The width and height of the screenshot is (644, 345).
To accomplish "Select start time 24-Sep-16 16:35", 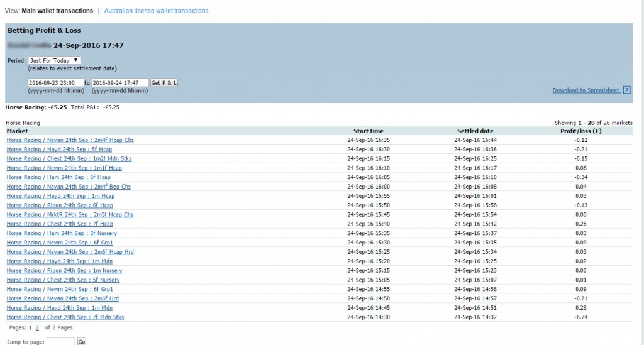I will (x=369, y=140).
